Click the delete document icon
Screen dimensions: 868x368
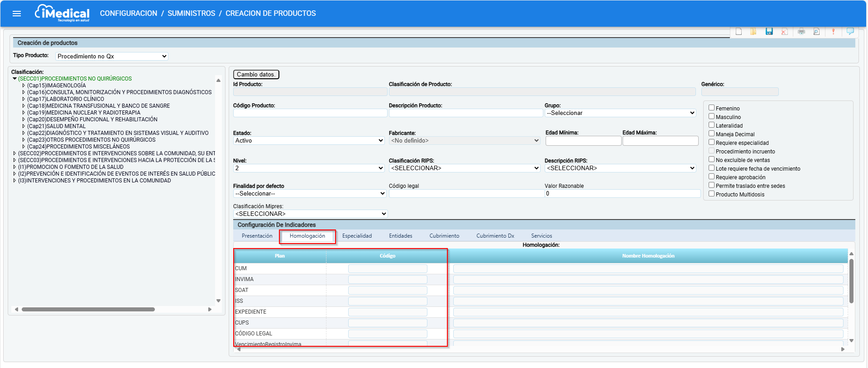click(x=784, y=32)
